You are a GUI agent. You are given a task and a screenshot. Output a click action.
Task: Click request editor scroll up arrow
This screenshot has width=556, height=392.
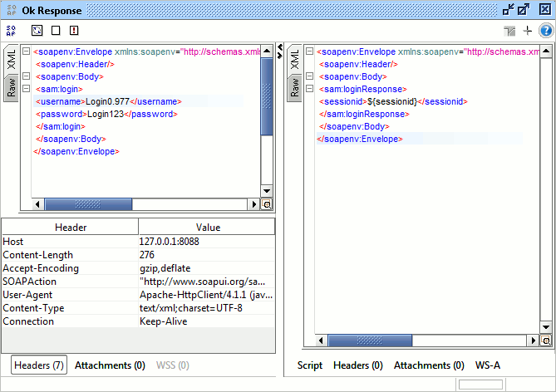pyautogui.click(x=267, y=51)
